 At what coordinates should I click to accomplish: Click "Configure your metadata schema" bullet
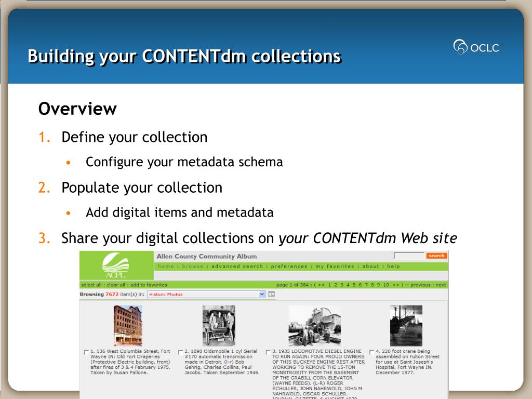coord(184,162)
